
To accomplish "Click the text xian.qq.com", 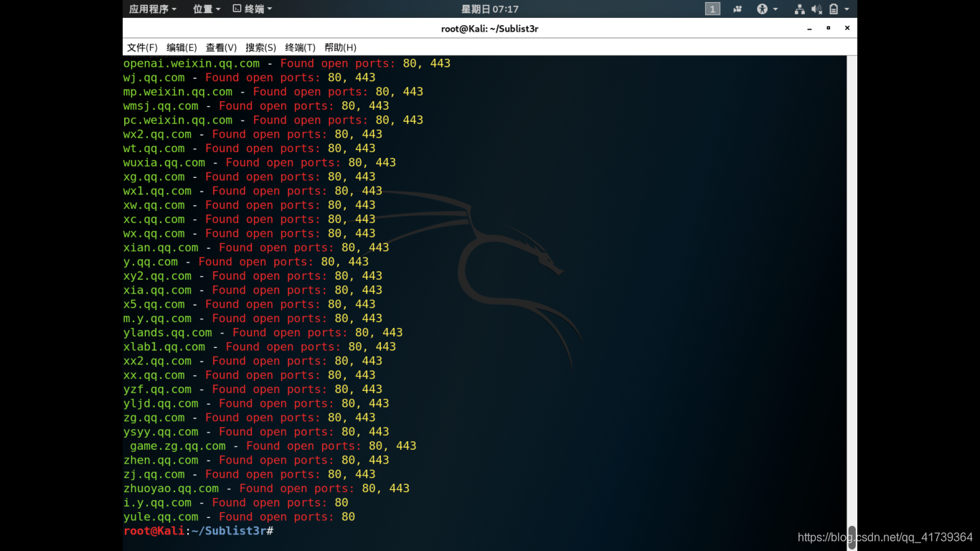I will [x=161, y=248].
